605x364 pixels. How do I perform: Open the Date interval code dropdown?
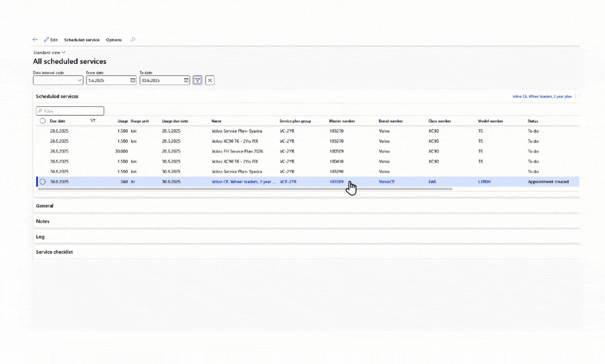click(x=79, y=80)
